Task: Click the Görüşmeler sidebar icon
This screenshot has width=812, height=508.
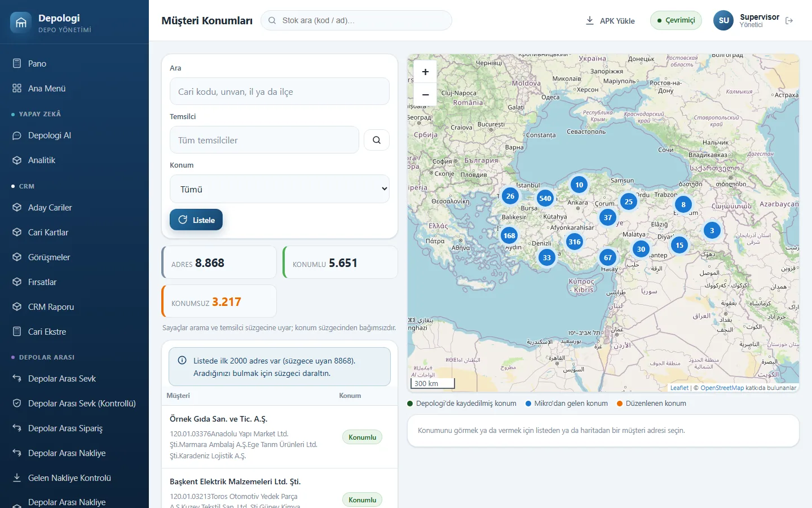Action: [17, 257]
